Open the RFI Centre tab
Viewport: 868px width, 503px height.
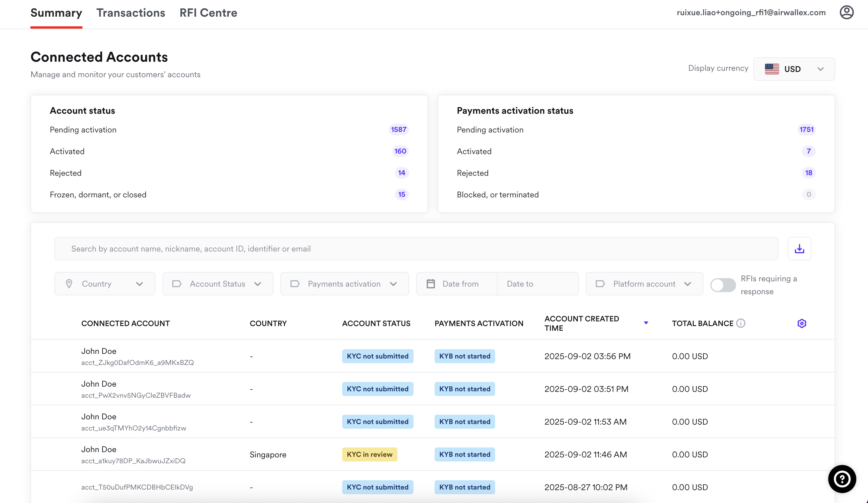[x=208, y=13]
